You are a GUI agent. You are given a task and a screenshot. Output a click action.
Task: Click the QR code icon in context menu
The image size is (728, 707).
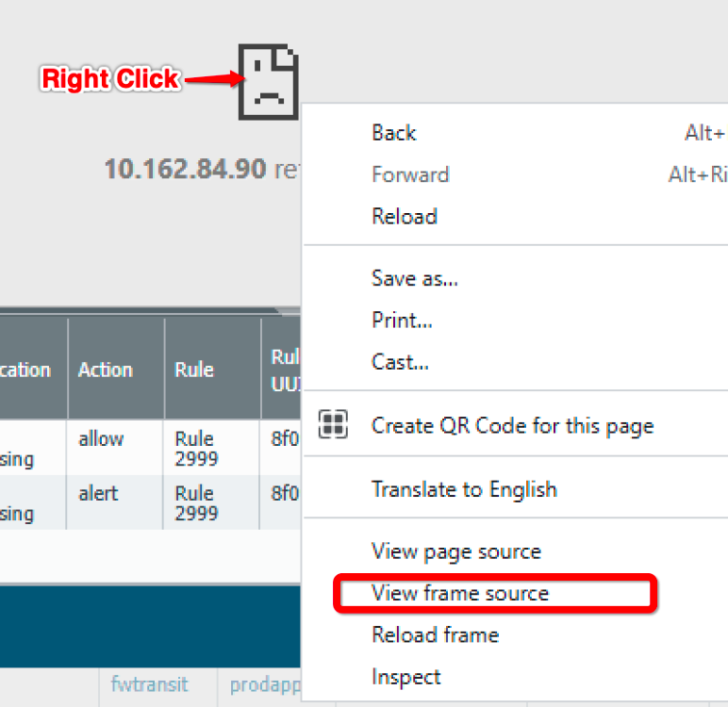click(333, 424)
